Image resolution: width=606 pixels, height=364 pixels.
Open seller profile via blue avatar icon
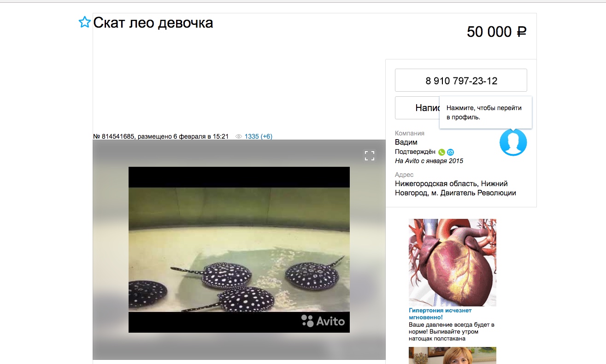tap(513, 142)
